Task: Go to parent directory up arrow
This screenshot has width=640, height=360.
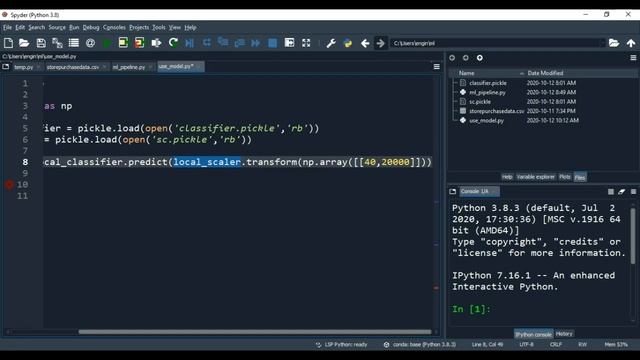Action: (x=631, y=43)
